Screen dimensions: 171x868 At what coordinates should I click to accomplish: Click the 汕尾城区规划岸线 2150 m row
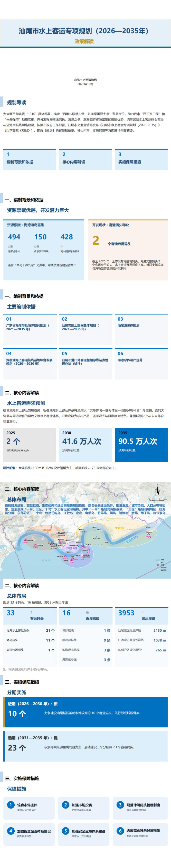pos(142,630)
